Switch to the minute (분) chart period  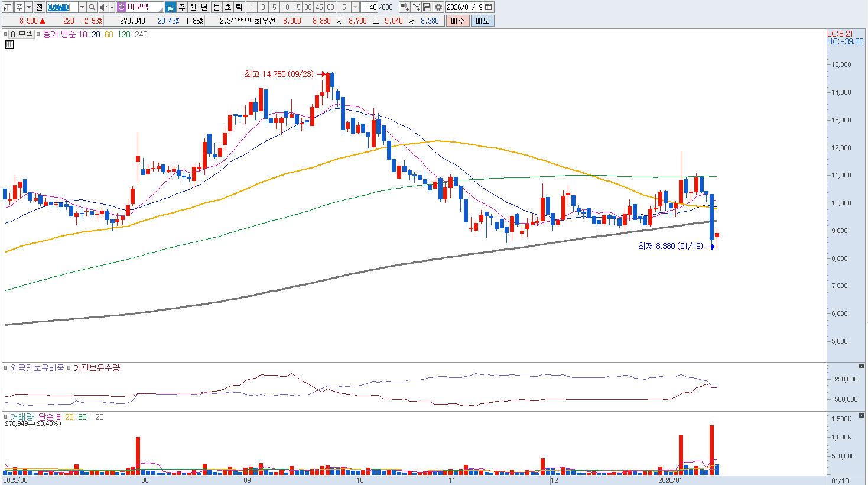click(x=216, y=7)
